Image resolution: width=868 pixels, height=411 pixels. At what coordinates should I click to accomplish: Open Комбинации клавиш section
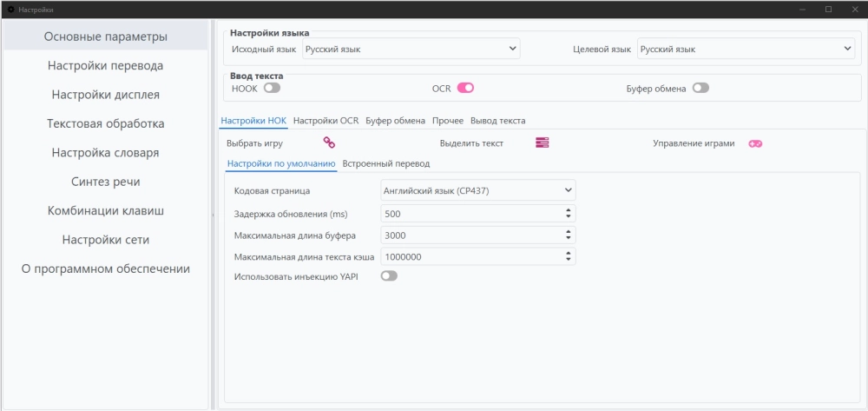pyautogui.click(x=105, y=211)
